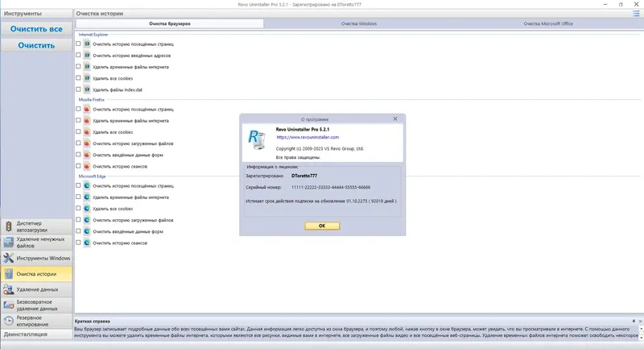Click the Удаление данных sidebar icon
The width and height of the screenshot is (644, 349).
point(8,289)
